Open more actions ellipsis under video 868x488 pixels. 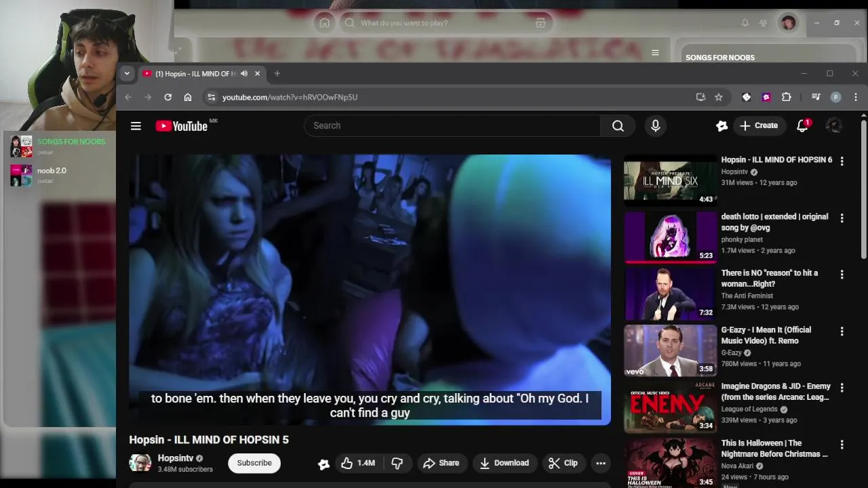tap(601, 463)
